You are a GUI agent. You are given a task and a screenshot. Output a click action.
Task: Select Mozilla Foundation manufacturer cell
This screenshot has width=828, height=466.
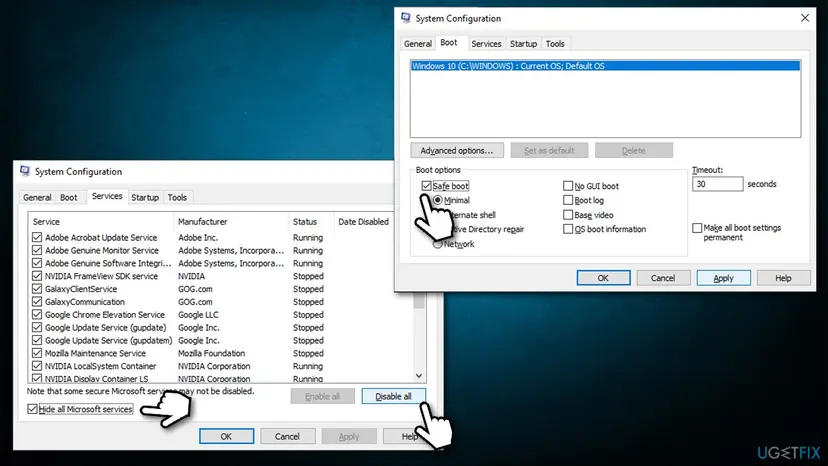(211, 353)
